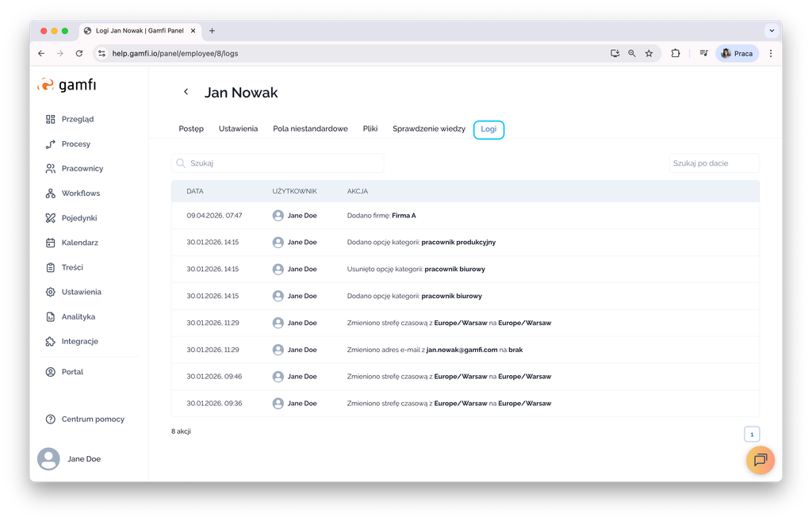Open the chat support bubble icon
The width and height of the screenshot is (812, 521).
click(x=760, y=460)
